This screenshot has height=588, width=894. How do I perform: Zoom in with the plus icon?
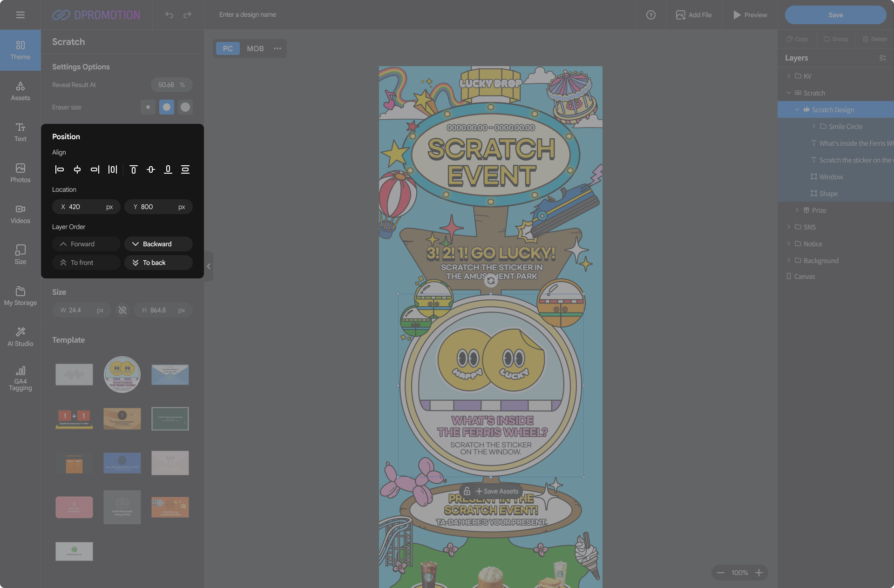coord(759,573)
